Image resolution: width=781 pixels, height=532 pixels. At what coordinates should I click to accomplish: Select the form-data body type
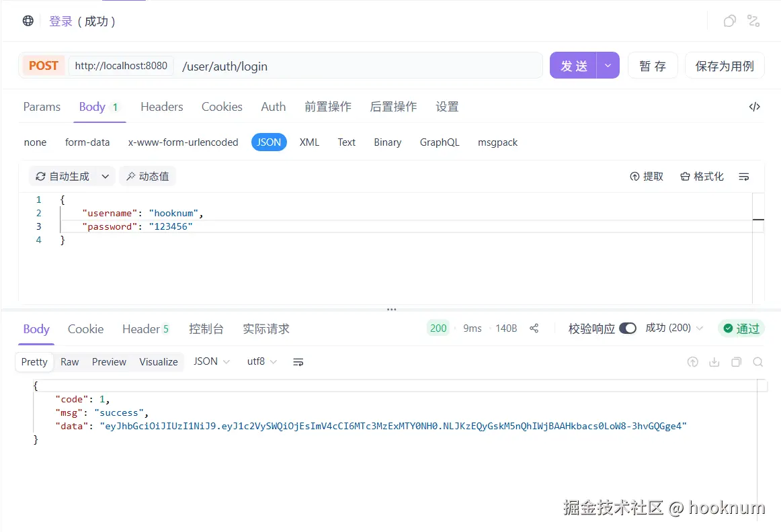[x=87, y=142]
